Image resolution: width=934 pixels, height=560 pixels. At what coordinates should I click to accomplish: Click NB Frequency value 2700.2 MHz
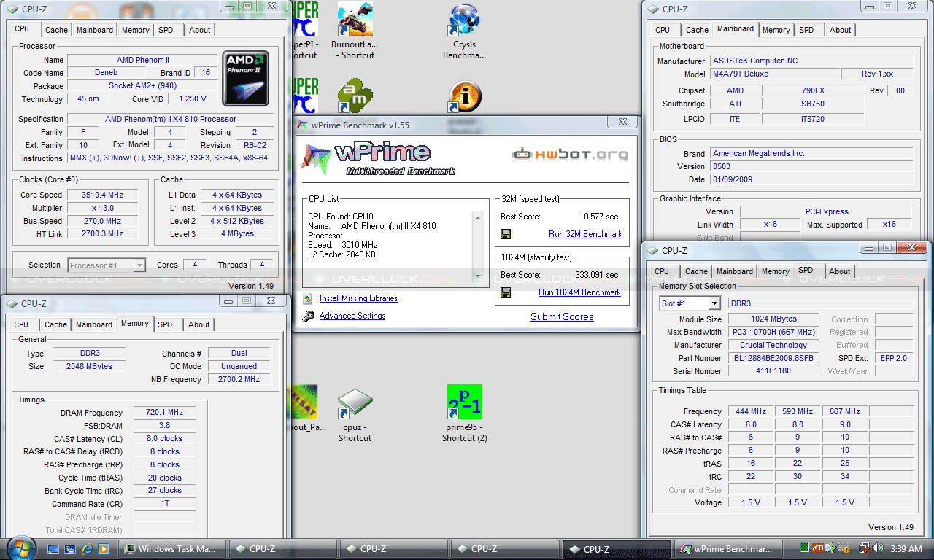point(239,379)
